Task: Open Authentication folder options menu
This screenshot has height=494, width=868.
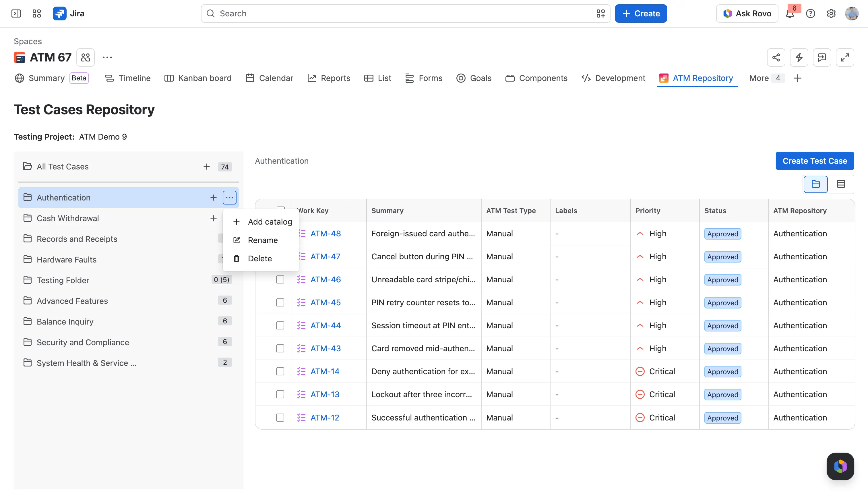Action: pyautogui.click(x=230, y=198)
